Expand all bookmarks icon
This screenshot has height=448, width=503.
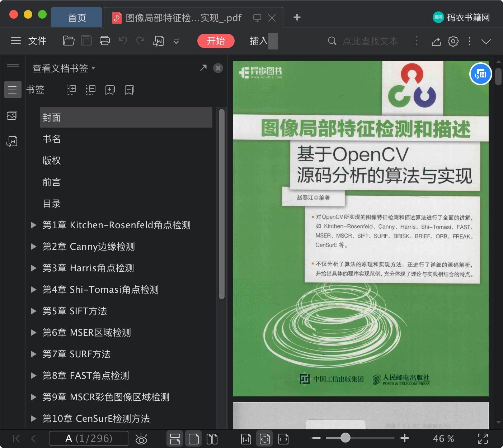71,90
